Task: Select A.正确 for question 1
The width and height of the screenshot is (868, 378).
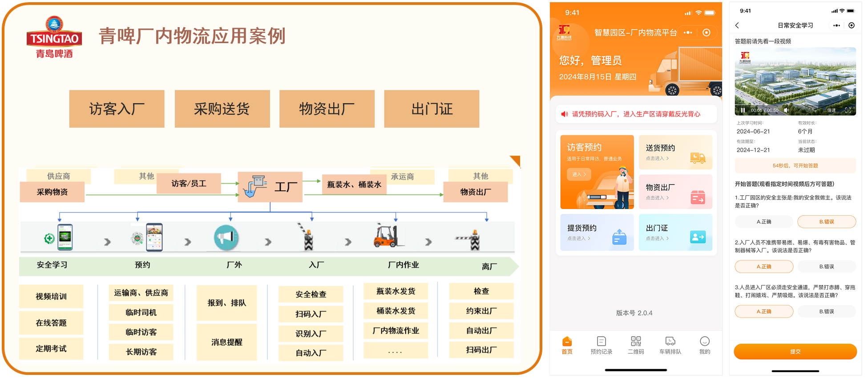Action: [x=764, y=222]
